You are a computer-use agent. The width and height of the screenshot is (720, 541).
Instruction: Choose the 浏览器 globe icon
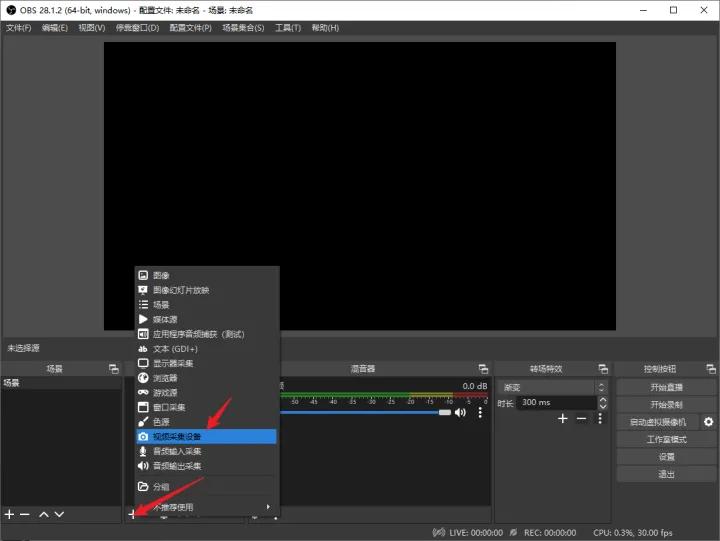tap(143, 378)
